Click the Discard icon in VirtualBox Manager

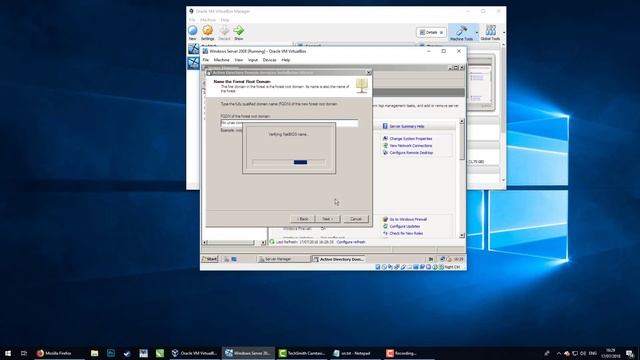coord(224,32)
